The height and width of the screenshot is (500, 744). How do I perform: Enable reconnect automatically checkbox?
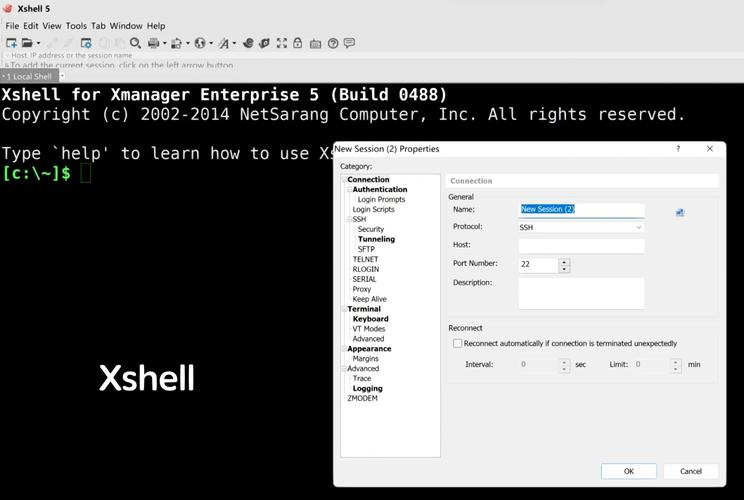pyautogui.click(x=457, y=343)
